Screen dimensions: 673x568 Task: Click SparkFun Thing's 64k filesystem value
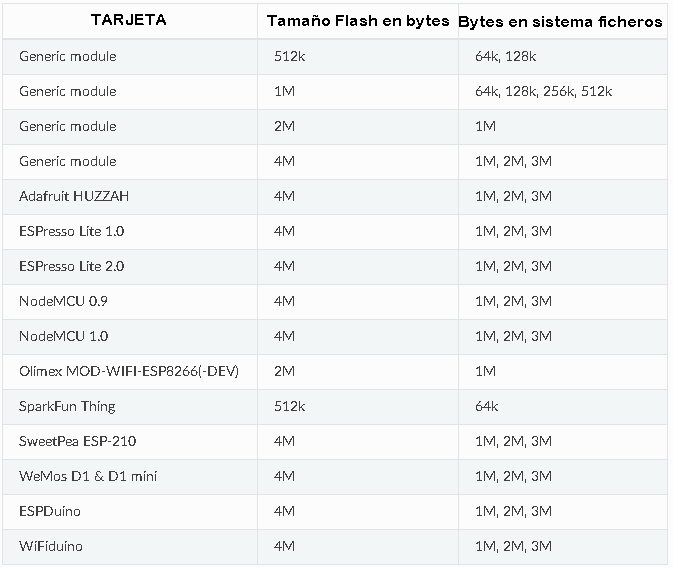coord(486,406)
